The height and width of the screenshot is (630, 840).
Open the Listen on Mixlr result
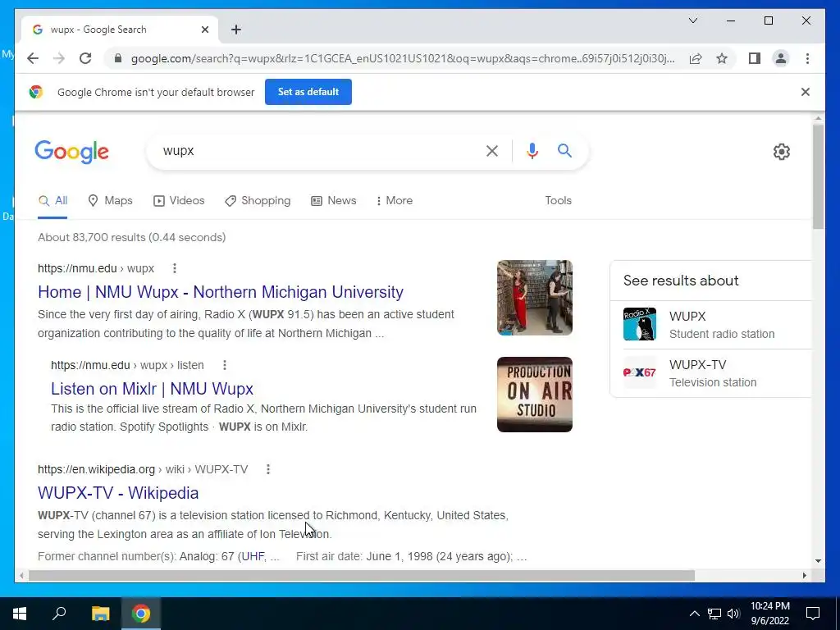[152, 389]
